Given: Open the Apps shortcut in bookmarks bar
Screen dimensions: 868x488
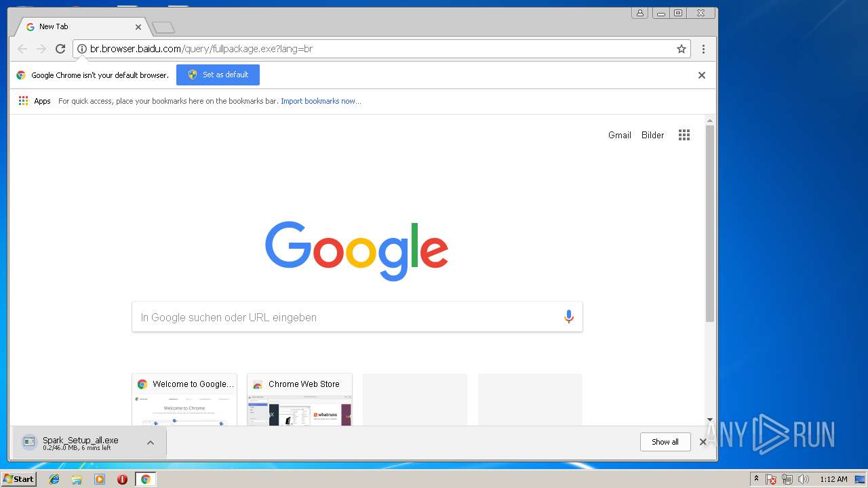Looking at the screenshot, I should pyautogui.click(x=35, y=101).
